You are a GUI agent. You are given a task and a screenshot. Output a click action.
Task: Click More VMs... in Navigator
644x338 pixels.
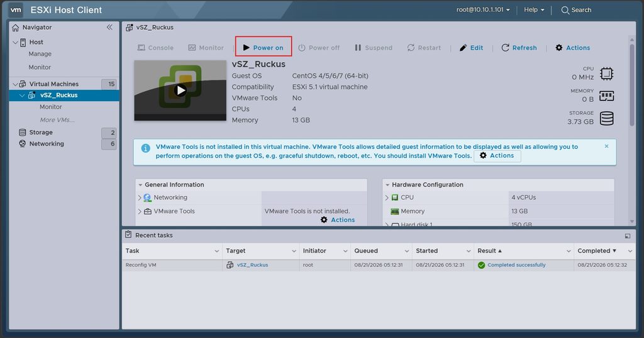tap(57, 120)
